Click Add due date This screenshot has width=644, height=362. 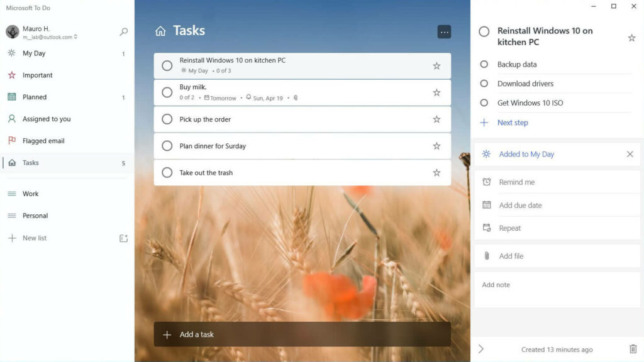point(519,206)
